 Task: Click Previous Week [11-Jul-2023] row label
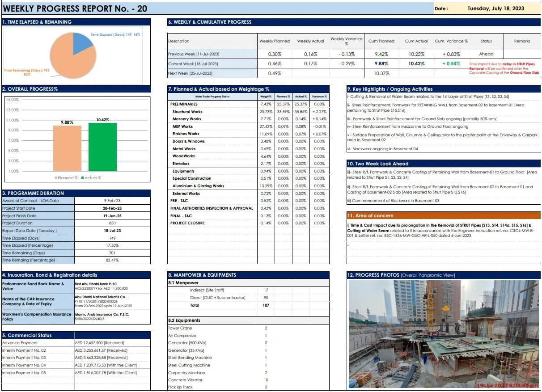click(x=212, y=54)
